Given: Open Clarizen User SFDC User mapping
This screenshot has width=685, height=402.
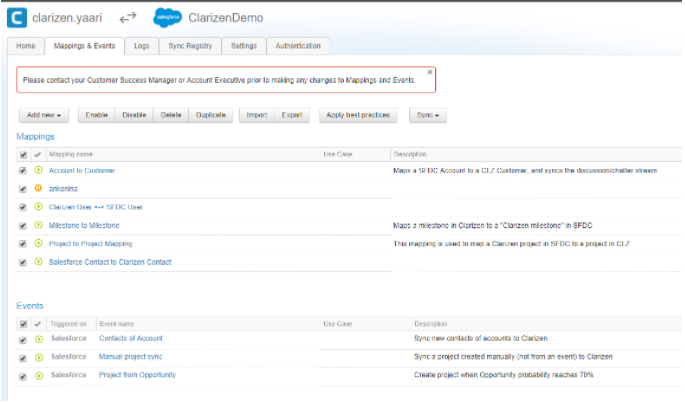Looking at the screenshot, I should click(x=96, y=207).
